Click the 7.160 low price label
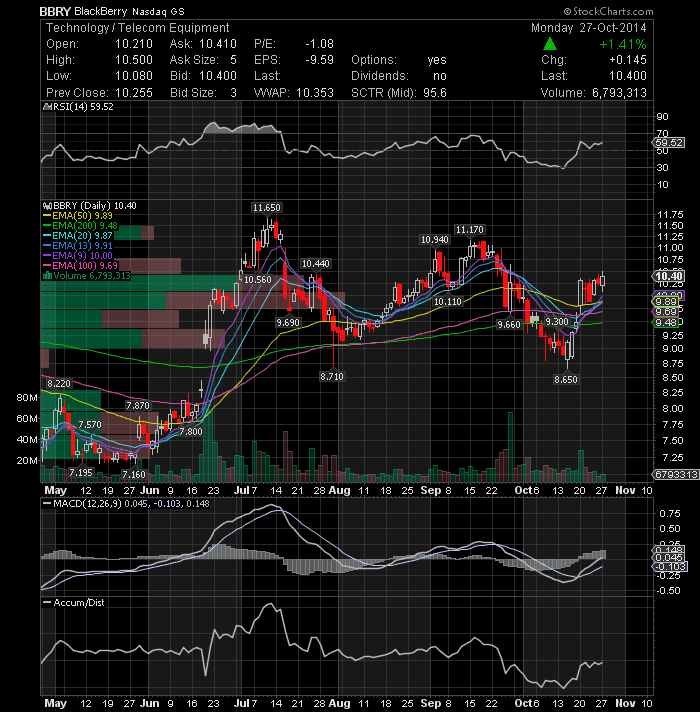This screenshot has width=700, height=712. 134,475
